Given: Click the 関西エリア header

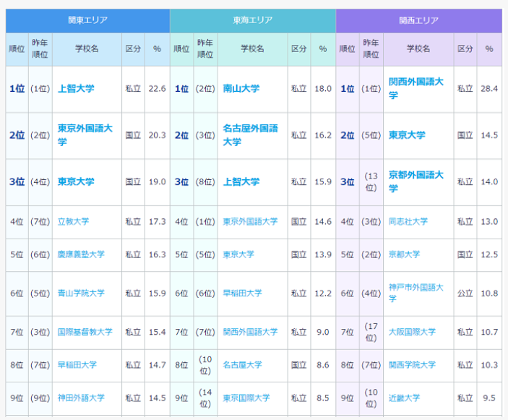Looking at the screenshot, I should tap(419, 20).
